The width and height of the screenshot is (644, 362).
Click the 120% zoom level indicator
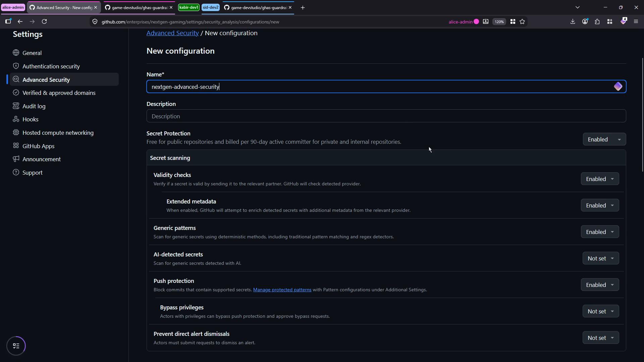[x=499, y=21]
